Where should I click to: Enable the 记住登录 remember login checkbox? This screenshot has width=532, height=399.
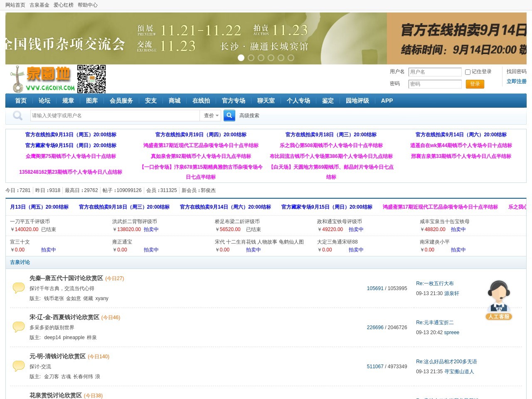467,72
